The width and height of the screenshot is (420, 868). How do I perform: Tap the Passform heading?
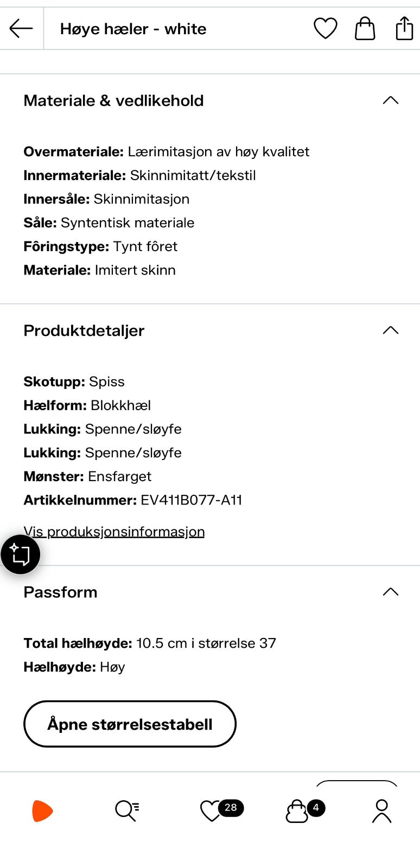pos(60,592)
